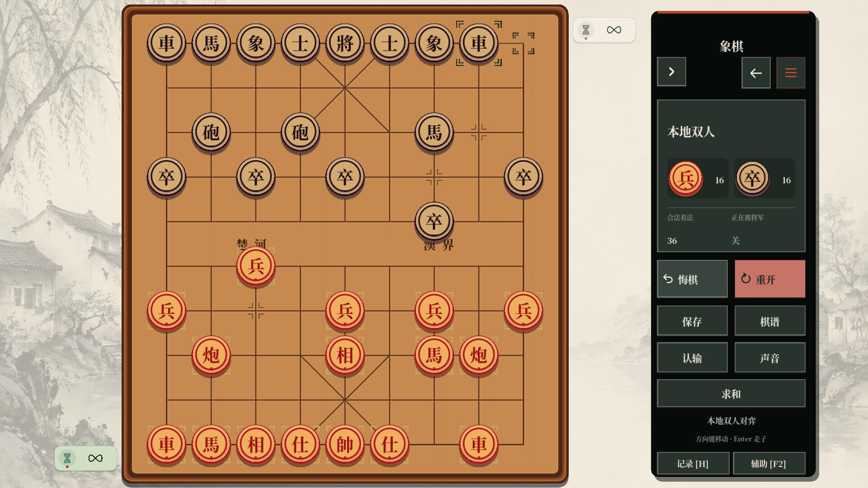868x488 pixels.
Task: Open 辅助 [F2] assistance options
Action: [x=769, y=464]
